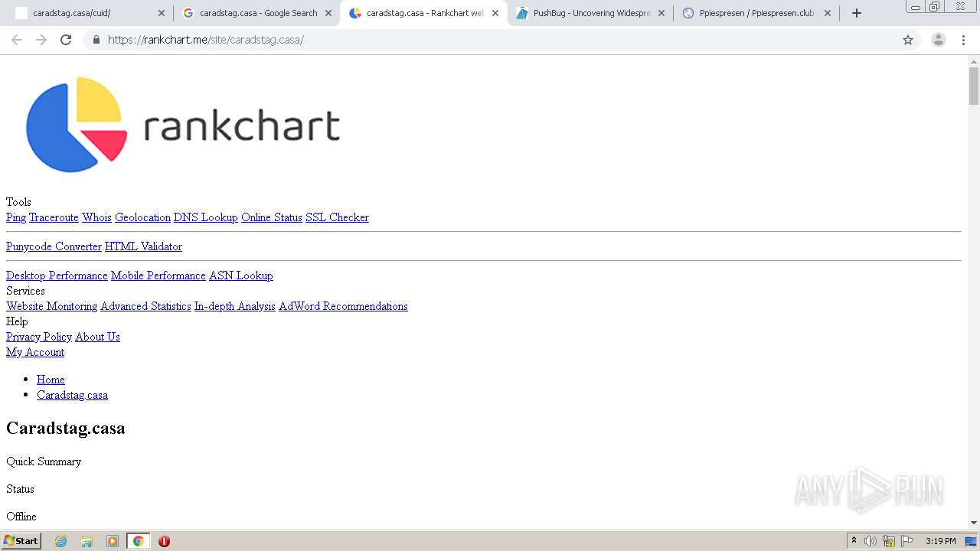Click the Caradstag.casa page heading
Screen dimensions: 980x551
[x=65, y=428]
